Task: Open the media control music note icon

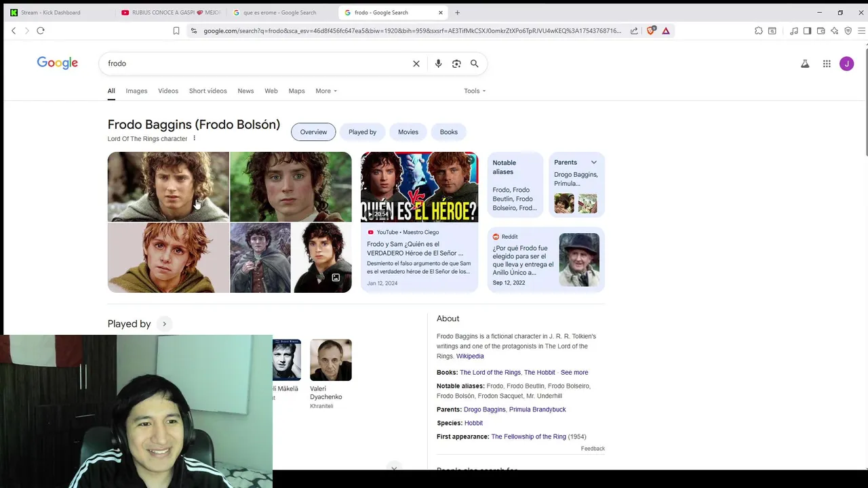Action: 794,30
